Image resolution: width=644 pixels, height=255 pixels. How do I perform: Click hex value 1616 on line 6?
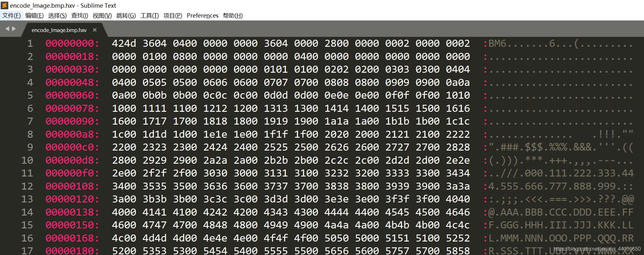[458, 108]
